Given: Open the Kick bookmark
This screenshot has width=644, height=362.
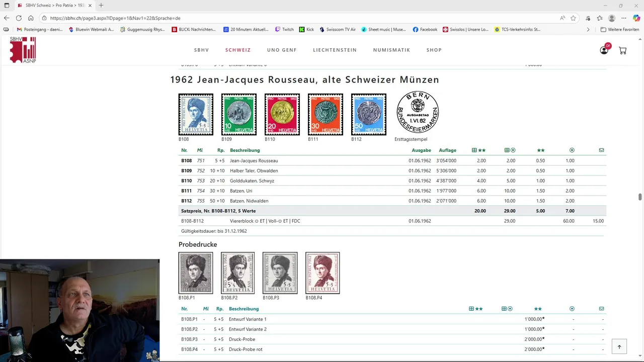Looking at the screenshot, I should tap(306, 30).
